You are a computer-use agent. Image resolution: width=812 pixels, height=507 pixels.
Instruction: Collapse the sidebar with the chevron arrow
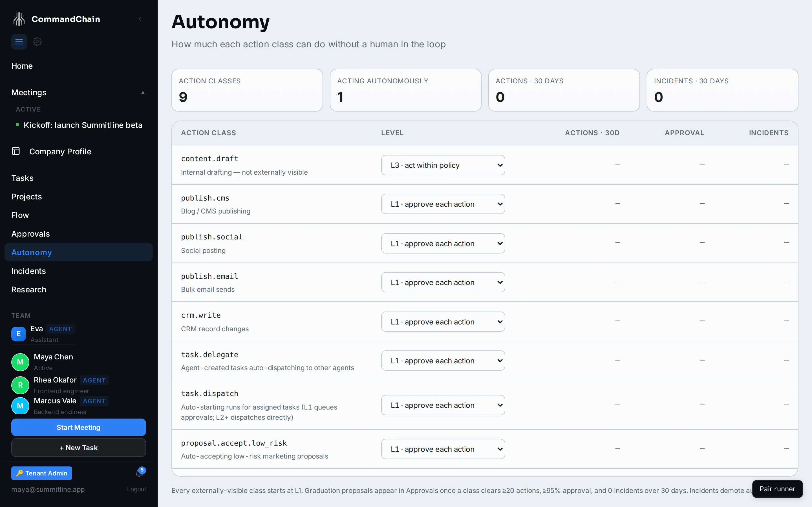[140, 19]
